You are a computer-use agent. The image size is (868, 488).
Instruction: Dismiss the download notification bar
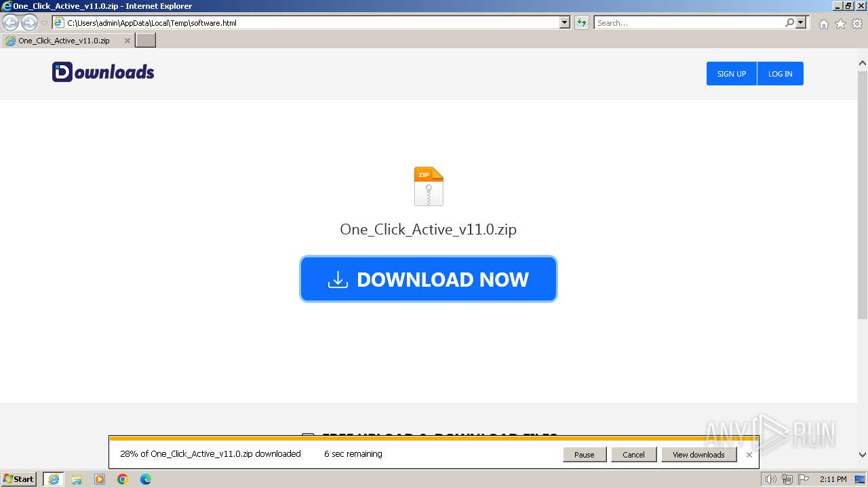pyautogui.click(x=749, y=455)
